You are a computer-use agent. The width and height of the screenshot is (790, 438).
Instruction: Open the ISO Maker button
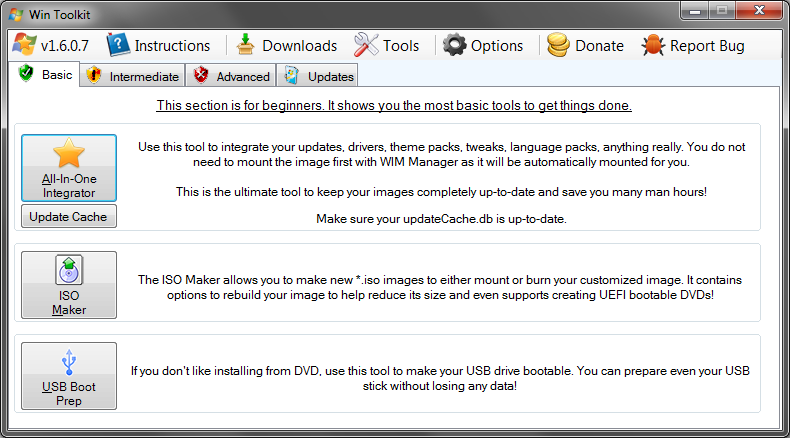(x=69, y=285)
